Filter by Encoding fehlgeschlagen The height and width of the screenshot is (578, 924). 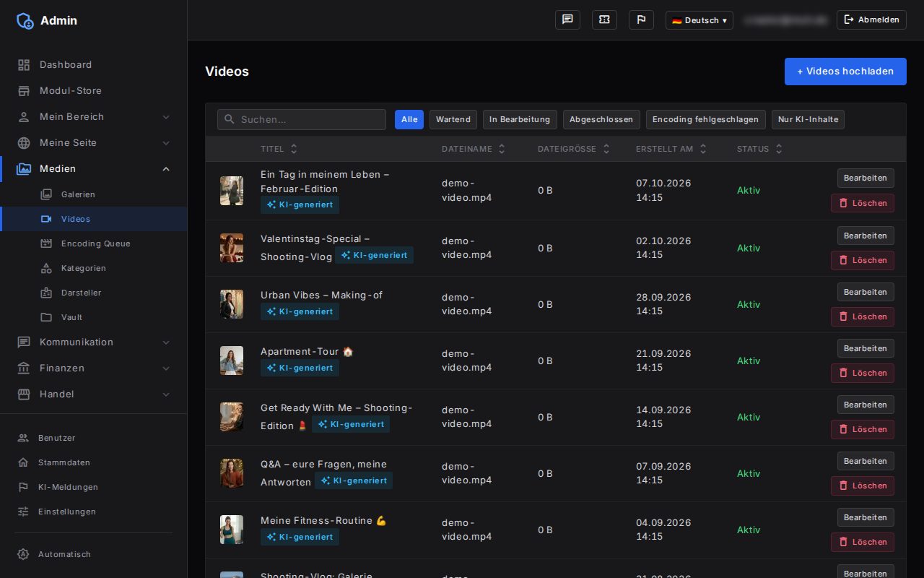click(x=705, y=119)
